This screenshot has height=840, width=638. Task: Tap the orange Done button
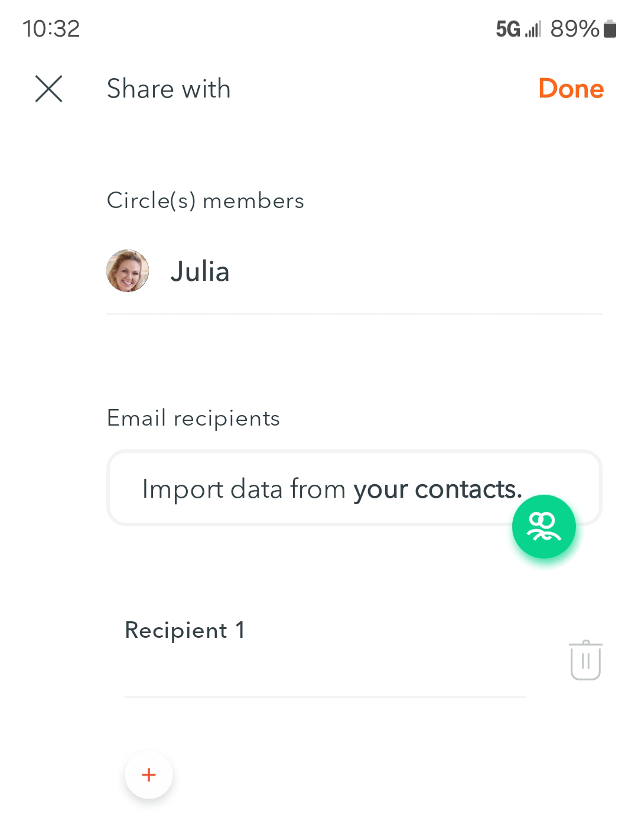pyautogui.click(x=571, y=89)
